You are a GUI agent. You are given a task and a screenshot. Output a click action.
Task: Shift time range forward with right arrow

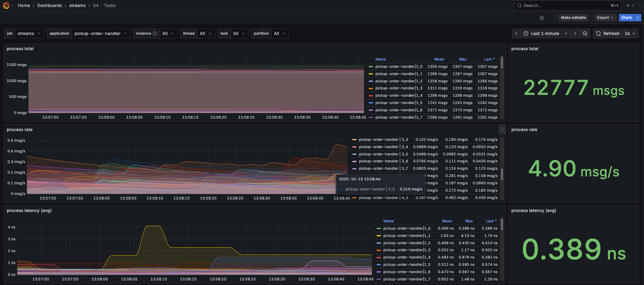(575, 33)
